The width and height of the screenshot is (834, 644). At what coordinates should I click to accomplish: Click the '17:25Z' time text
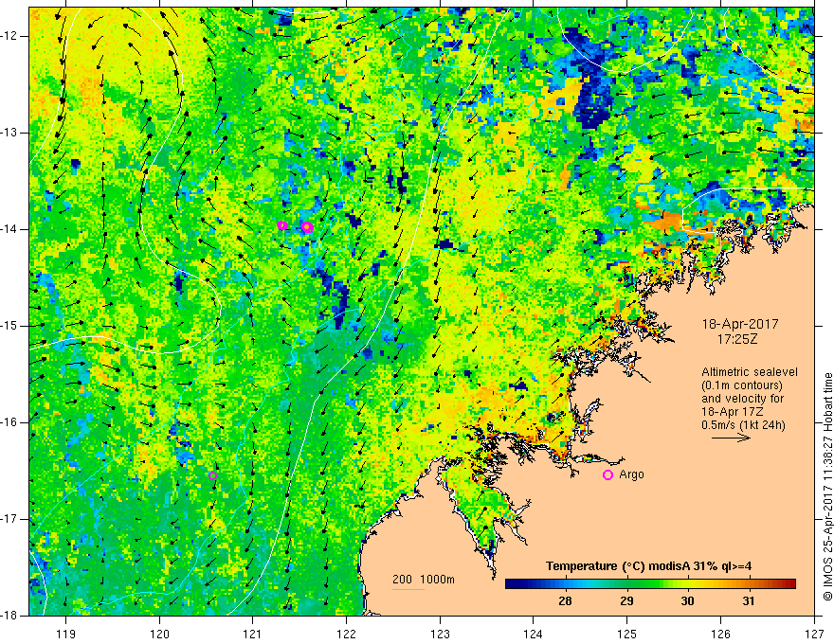pyautogui.click(x=736, y=338)
